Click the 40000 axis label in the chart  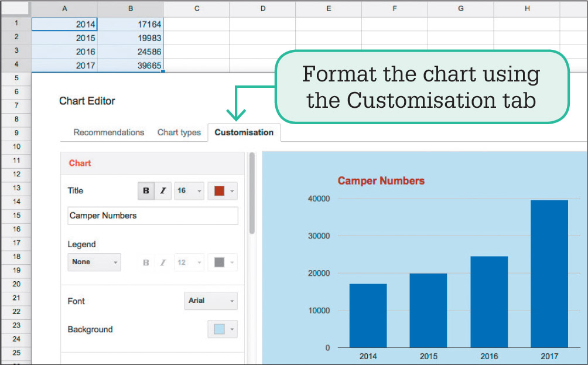pos(319,199)
